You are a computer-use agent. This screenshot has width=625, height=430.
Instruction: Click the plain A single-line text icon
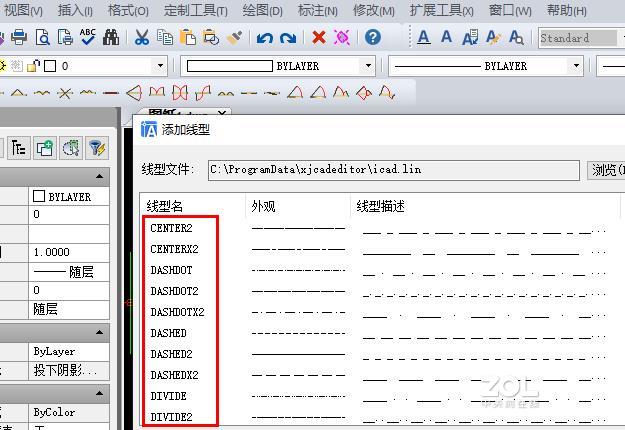[x=446, y=37]
